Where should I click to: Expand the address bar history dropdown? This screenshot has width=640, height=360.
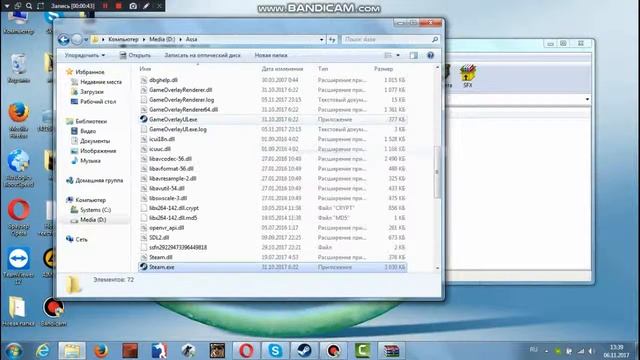[x=322, y=40]
